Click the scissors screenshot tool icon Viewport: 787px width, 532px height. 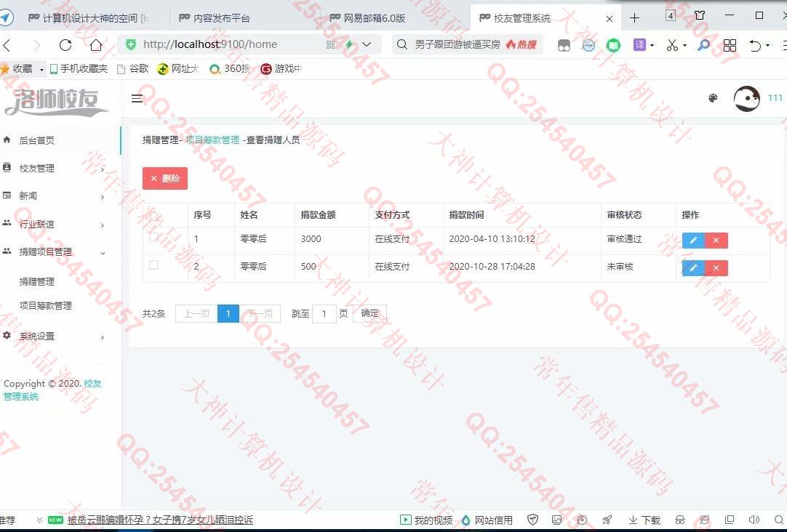[672, 45]
